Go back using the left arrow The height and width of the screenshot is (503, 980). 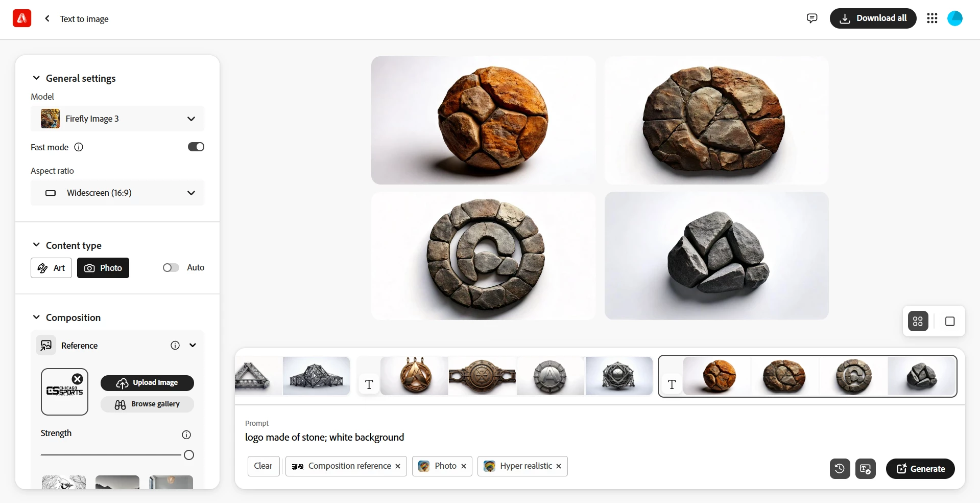[x=47, y=18]
